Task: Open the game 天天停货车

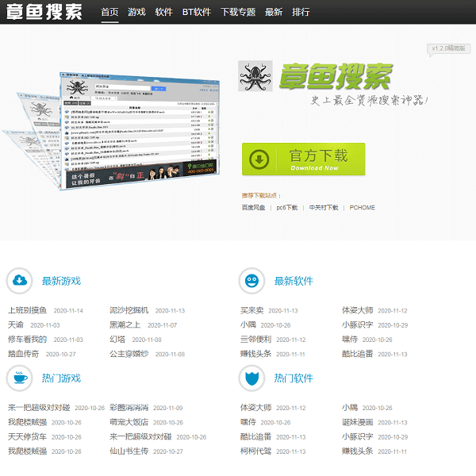Action: (27, 437)
